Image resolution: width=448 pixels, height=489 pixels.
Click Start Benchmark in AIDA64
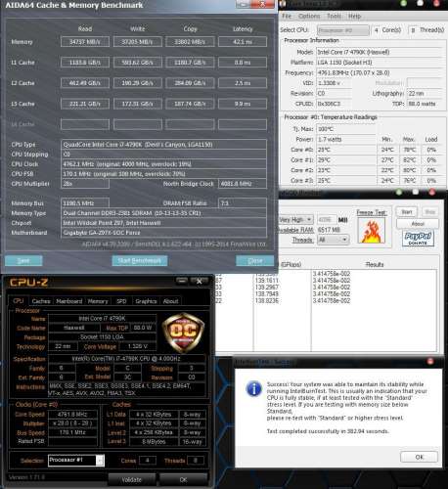140,260
